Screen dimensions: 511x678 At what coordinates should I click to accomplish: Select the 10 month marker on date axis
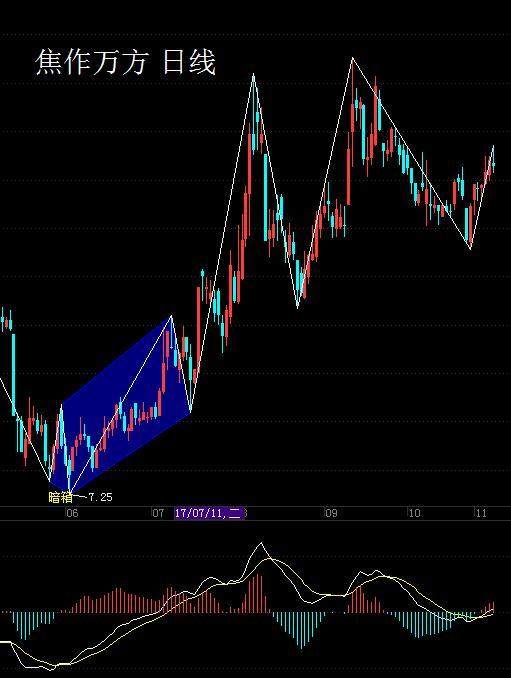[414, 513]
